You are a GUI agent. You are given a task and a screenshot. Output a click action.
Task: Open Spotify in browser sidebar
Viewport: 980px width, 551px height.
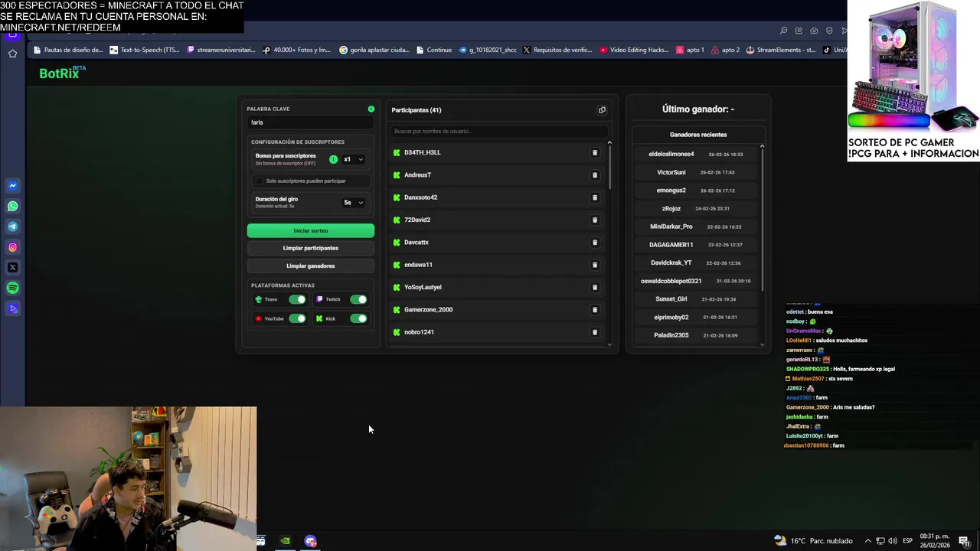(12, 289)
